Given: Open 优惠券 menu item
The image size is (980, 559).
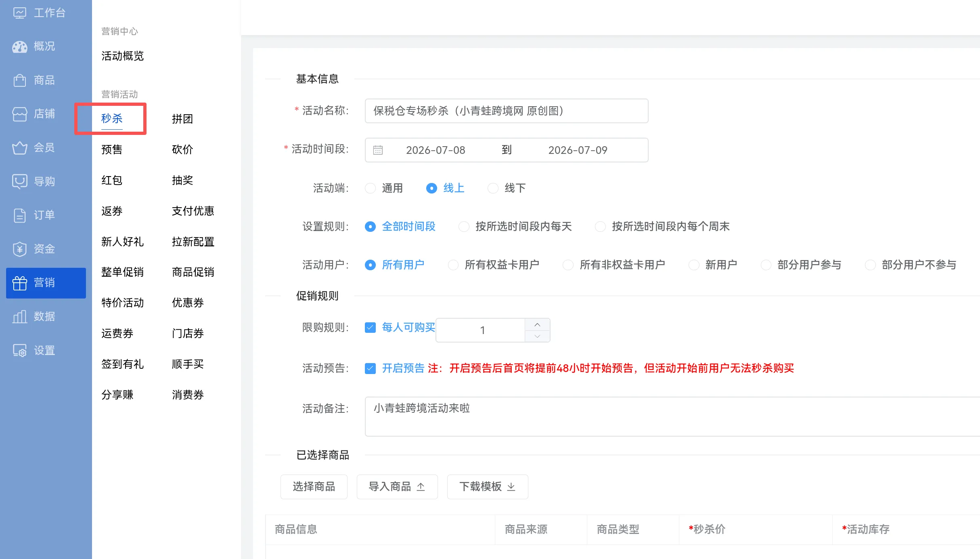Looking at the screenshot, I should [188, 303].
